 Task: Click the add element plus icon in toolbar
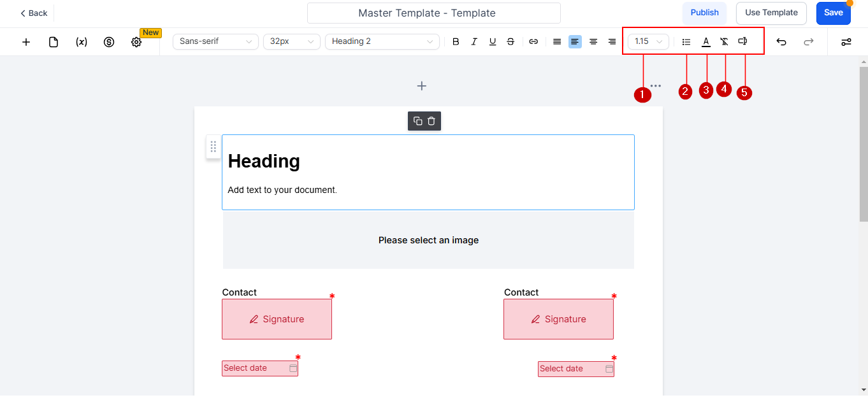coord(26,42)
